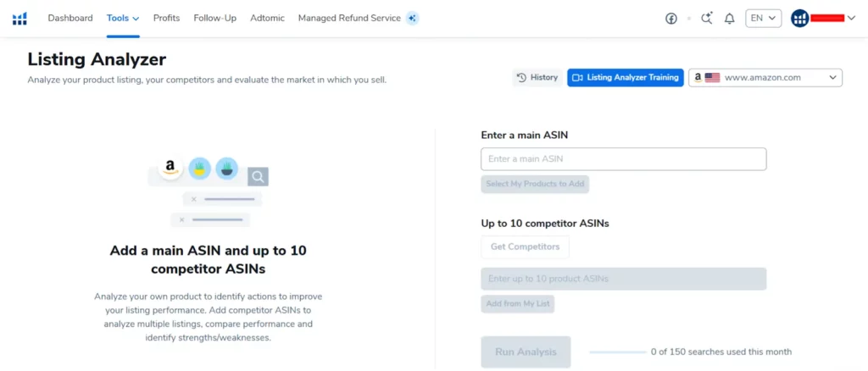Click the magic search sparkle icon
This screenshot has height=371, width=868.
pyautogui.click(x=707, y=19)
